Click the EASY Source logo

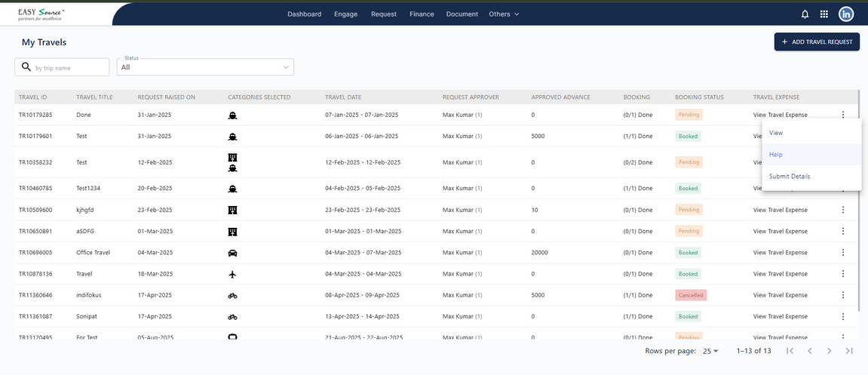pyautogui.click(x=41, y=14)
